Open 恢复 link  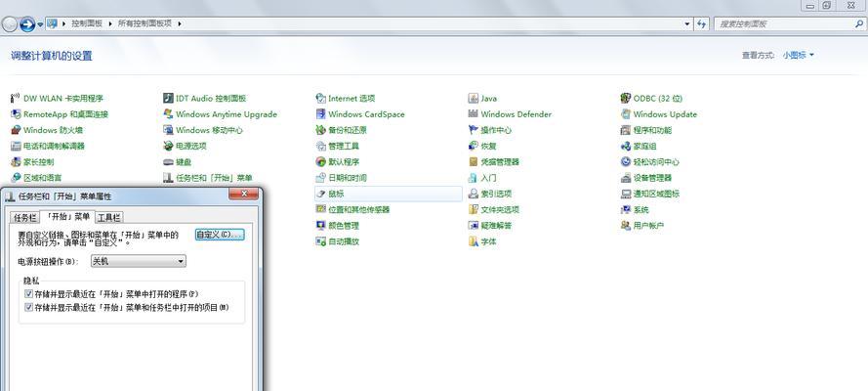(x=488, y=147)
